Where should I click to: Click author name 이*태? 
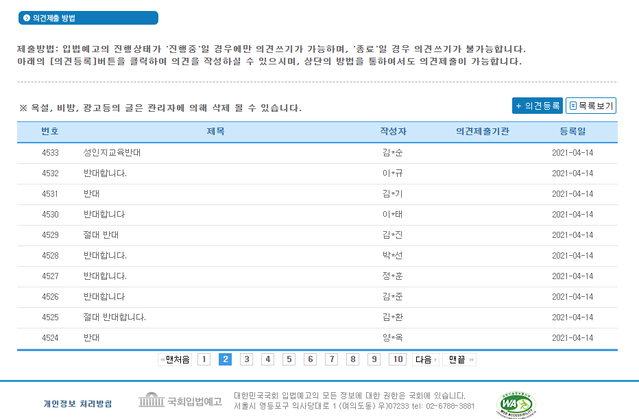click(392, 214)
